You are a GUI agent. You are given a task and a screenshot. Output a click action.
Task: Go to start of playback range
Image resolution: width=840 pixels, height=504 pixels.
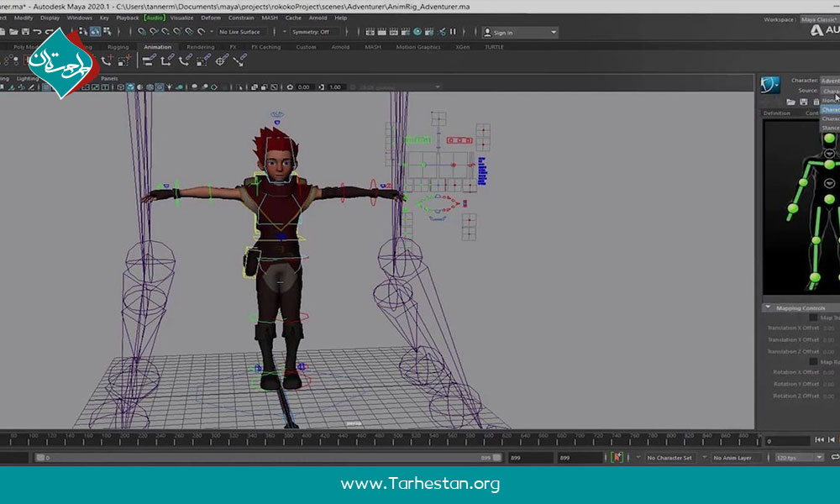pyautogui.click(x=819, y=440)
